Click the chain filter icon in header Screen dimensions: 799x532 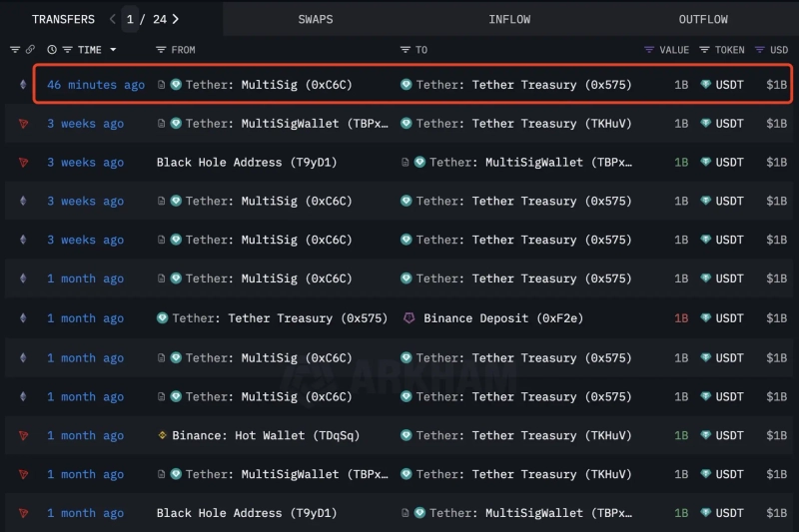tap(14, 50)
